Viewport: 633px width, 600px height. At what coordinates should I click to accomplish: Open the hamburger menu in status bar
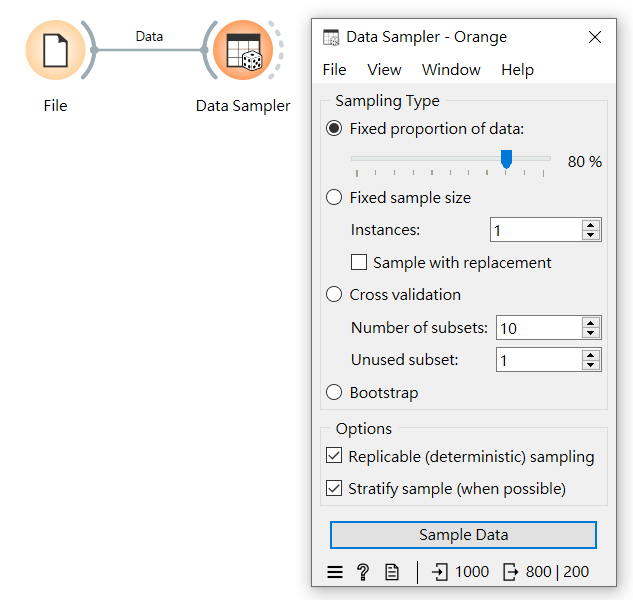[x=335, y=572]
